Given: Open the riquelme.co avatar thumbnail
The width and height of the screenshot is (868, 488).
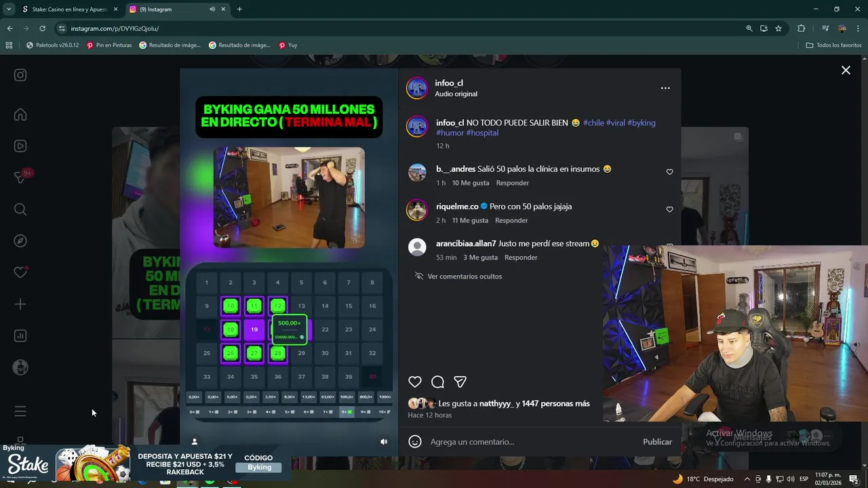Looking at the screenshot, I should click(417, 210).
